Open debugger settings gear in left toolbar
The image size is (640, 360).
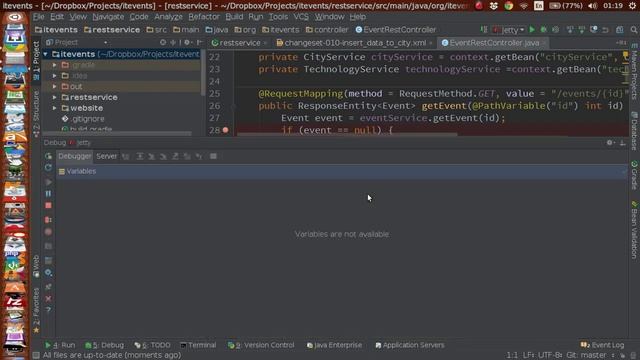point(48,273)
